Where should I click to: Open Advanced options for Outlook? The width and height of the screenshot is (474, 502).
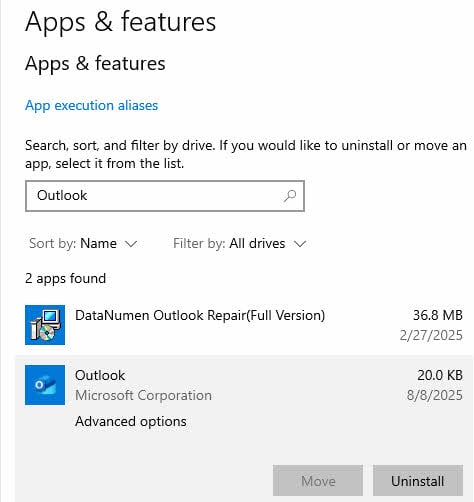[131, 421]
